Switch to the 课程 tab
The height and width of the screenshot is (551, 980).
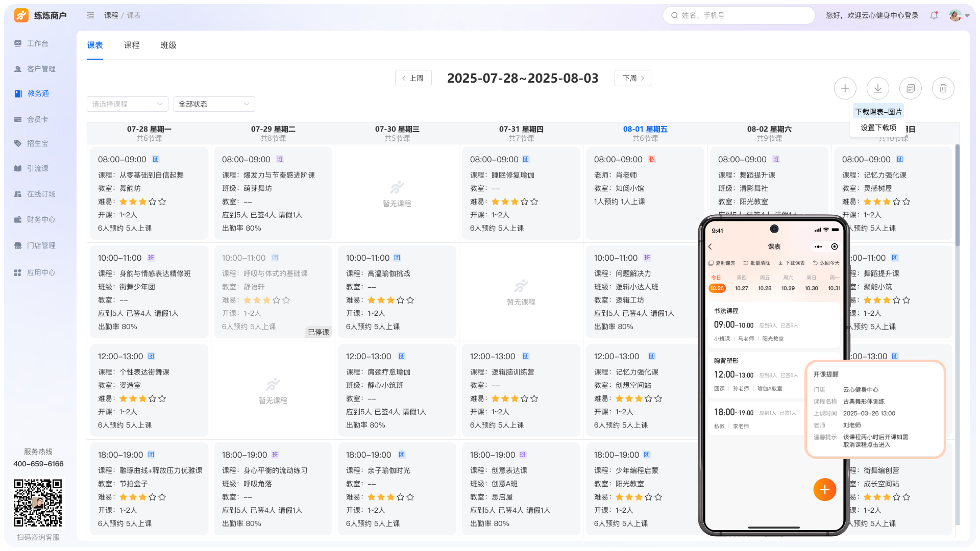coord(131,45)
